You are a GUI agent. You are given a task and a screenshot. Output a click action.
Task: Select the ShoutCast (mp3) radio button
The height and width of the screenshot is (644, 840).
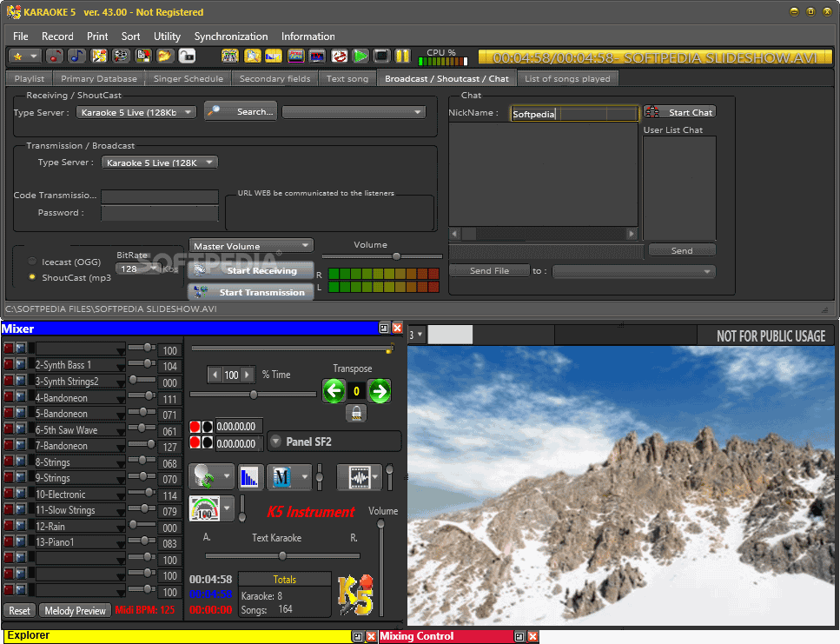(x=32, y=277)
